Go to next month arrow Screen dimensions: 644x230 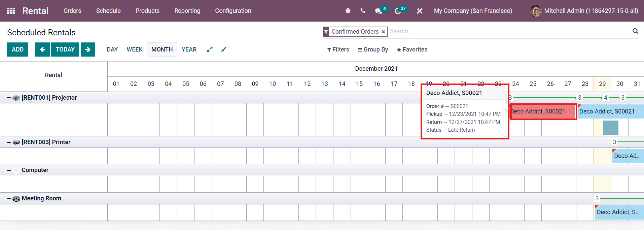click(x=88, y=50)
